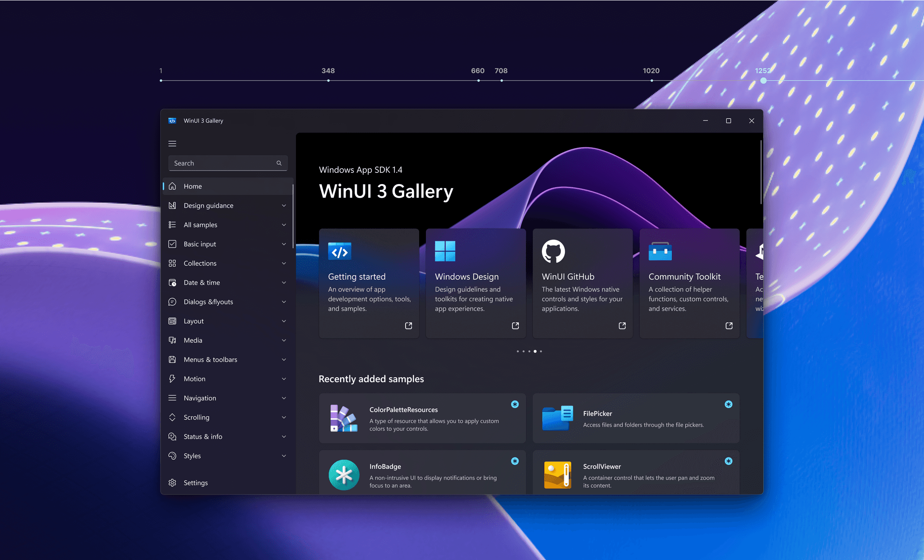924x560 pixels.
Task: Click the highlighted pager dot under cards
Action: click(535, 351)
